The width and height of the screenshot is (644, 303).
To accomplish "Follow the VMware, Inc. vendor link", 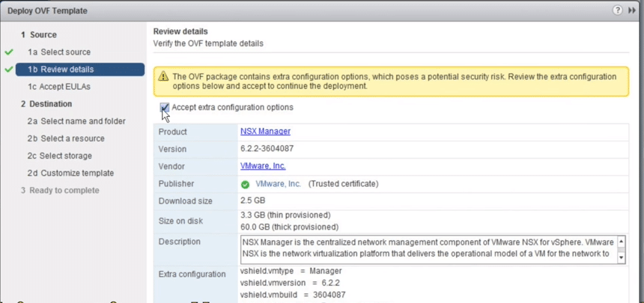I will pos(263,166).
